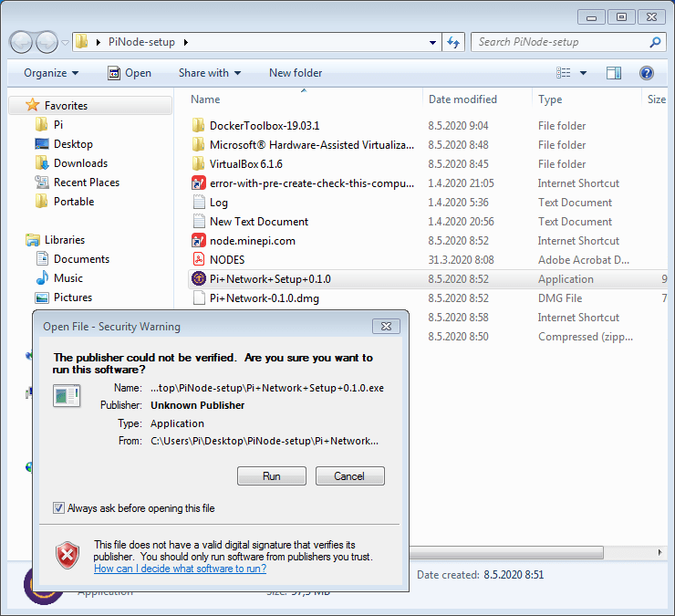Select Desktop in Favorites
The height and width of the screenshot is (616, 675).
pos(64,144)
